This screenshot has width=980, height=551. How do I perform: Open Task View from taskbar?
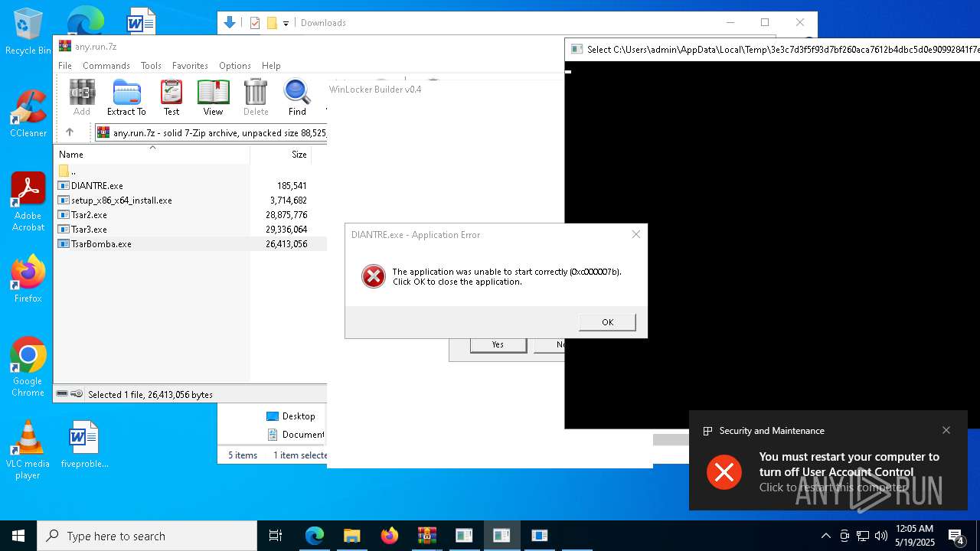point(276,536)
